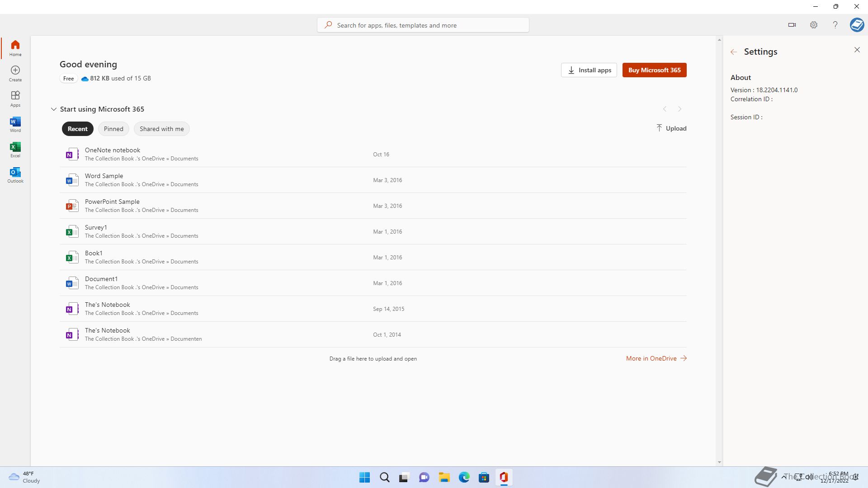This screenshot has width=868, height=488.
Task: Select the Recent tab
Action: pyautogui.click(x=78, y=129)
